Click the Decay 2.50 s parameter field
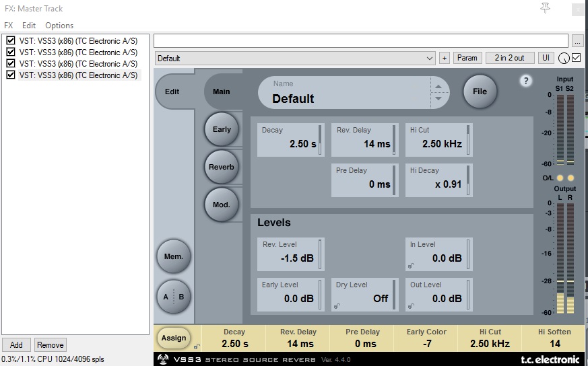The height and width of the screenshot is (366, 588). tap(290, 140)
